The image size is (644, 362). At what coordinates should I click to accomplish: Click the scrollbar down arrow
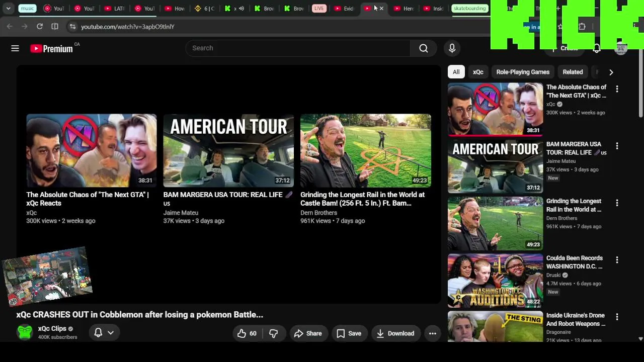tap(640, 339)
